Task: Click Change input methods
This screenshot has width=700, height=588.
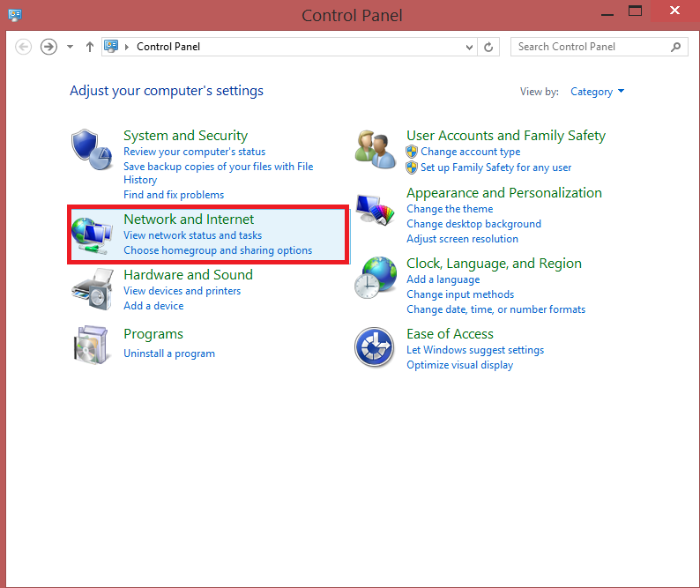Action: (x=460, y=294)
